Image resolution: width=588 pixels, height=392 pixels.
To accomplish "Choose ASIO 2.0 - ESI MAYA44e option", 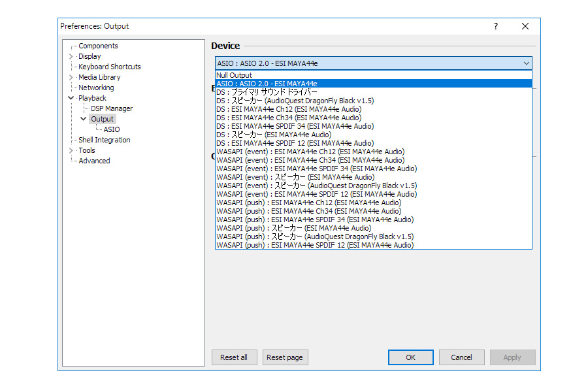I will 267,84.
